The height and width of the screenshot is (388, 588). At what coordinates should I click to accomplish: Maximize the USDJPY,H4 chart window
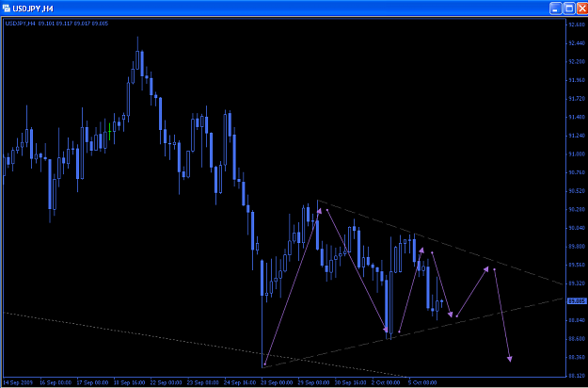click(569, 8)
